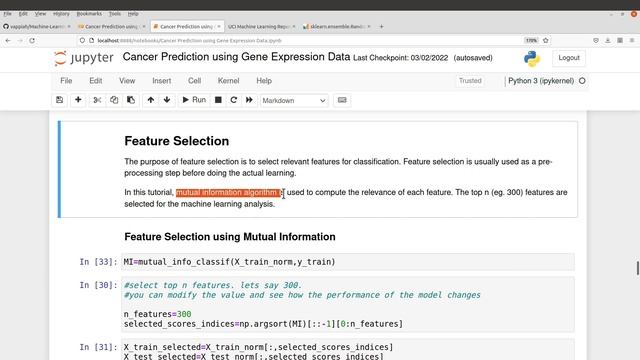
Task: Click the n_features=300 code line
Action: (x=158, y=314)
